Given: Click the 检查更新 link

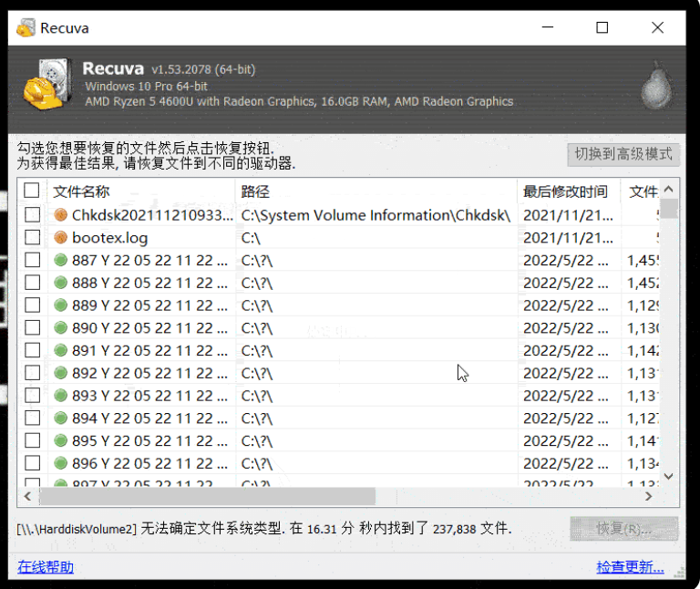Looking at the screenshot, I should pyautogui.click(x=630, y=567).
